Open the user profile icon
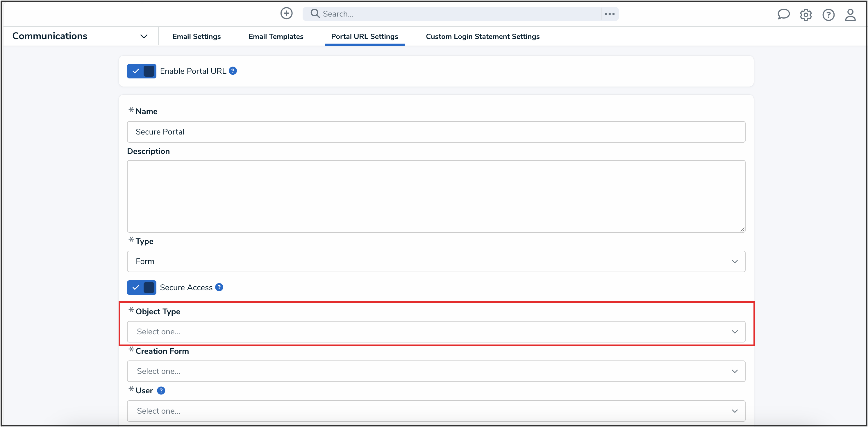 coord(850,15)
